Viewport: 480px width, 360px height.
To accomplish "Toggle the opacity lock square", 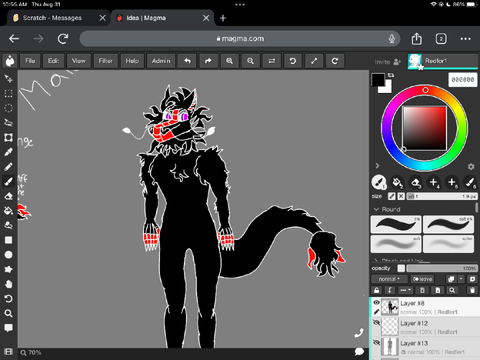I will (401, 268).
